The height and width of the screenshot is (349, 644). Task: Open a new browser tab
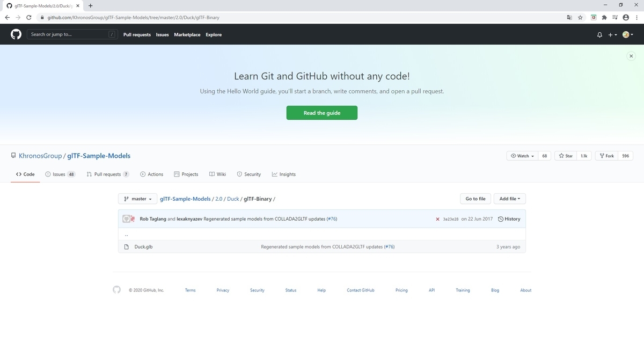[90, 5]
